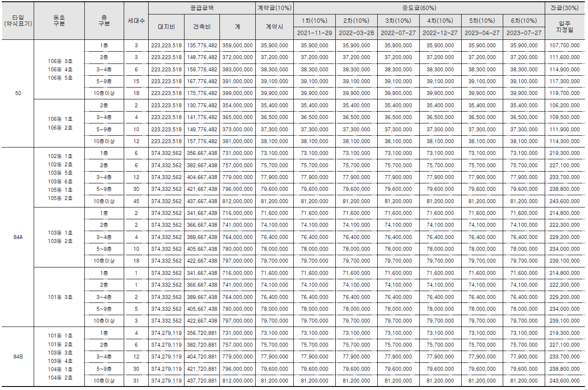Select the 4차(10%) installment header
Screen dimensions: 588x390
[x=440, y=21]
